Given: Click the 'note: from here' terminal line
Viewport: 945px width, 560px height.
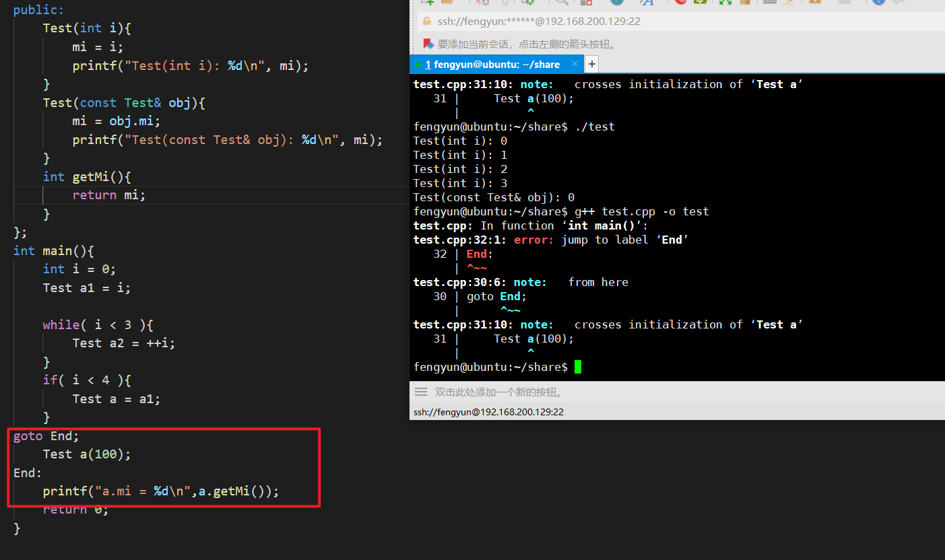Looking at the screenshot, I should click(571, 282).
